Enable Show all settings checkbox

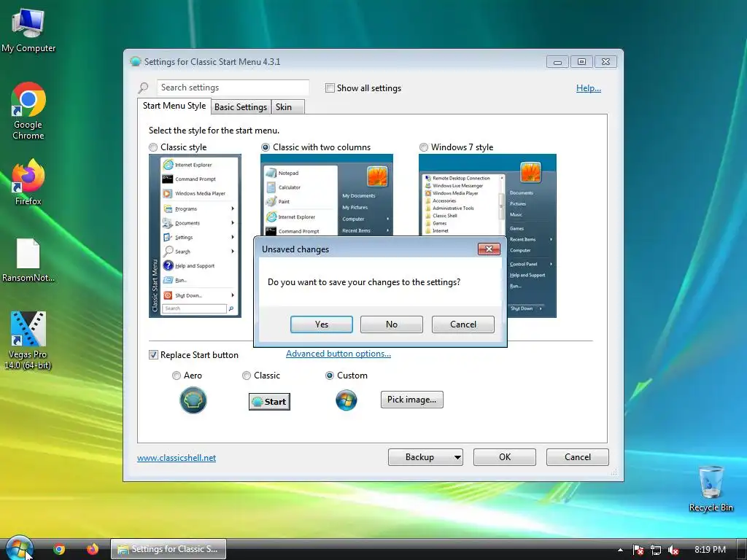(330, 88)
